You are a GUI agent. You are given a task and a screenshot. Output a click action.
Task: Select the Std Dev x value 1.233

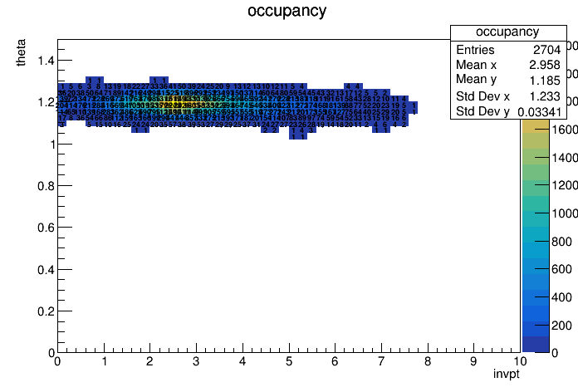click(x=545, y=96)
